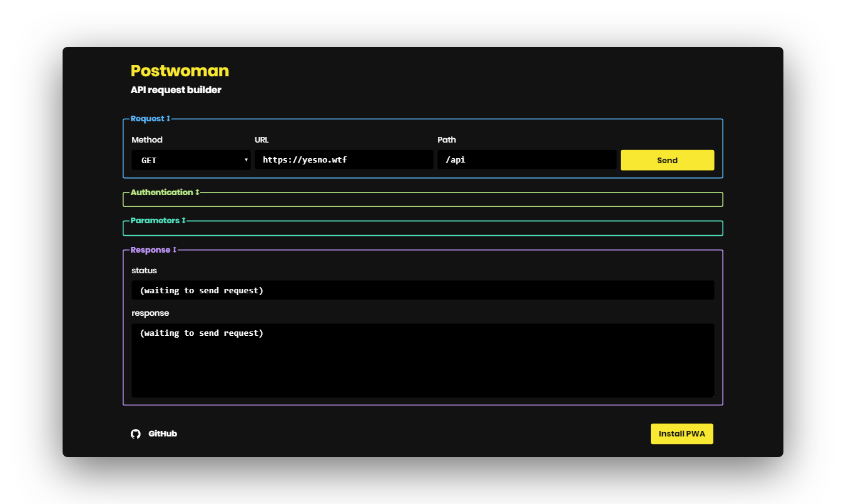Focus the URL field containing https://yesno.wtf
846x504 pixels.
(344, 160)
